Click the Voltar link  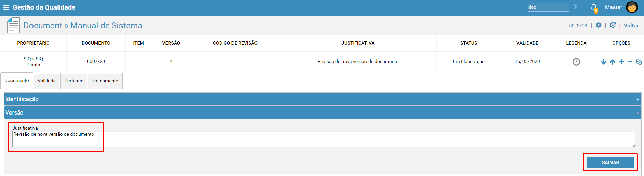[631, 25]
